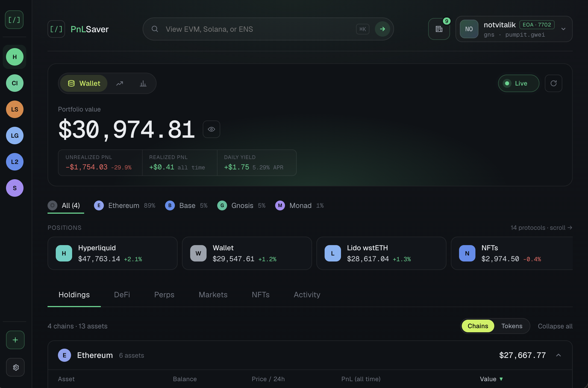588x388 pixels.
Task: Switch to trend line chart view
Action: point(120,83)
